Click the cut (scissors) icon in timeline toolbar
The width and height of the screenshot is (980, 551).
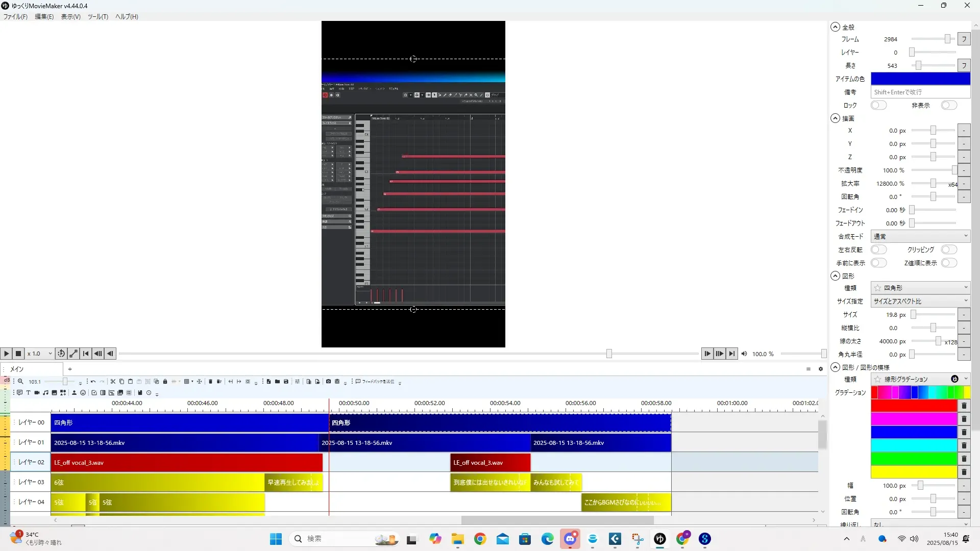(x=113, y=382)
